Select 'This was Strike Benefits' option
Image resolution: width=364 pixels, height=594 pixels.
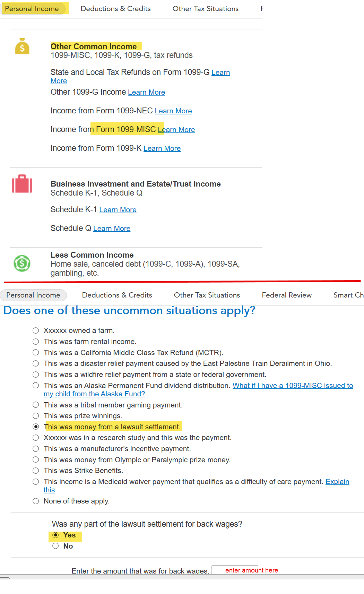(36, 471)
